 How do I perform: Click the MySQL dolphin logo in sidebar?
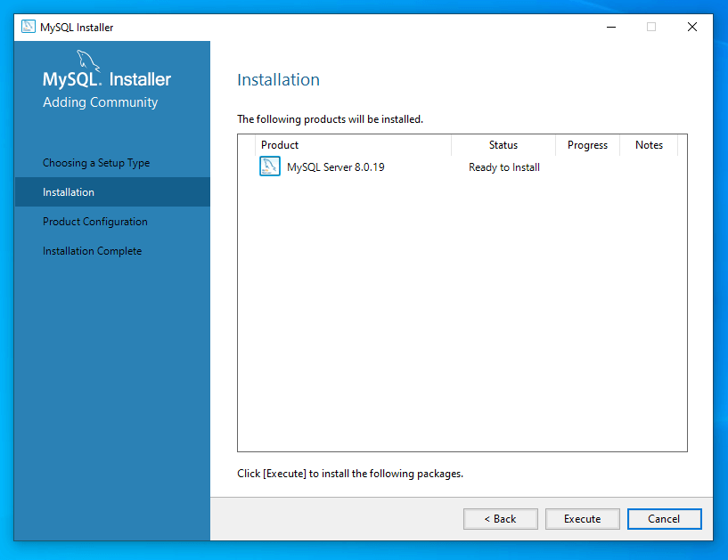87,61
